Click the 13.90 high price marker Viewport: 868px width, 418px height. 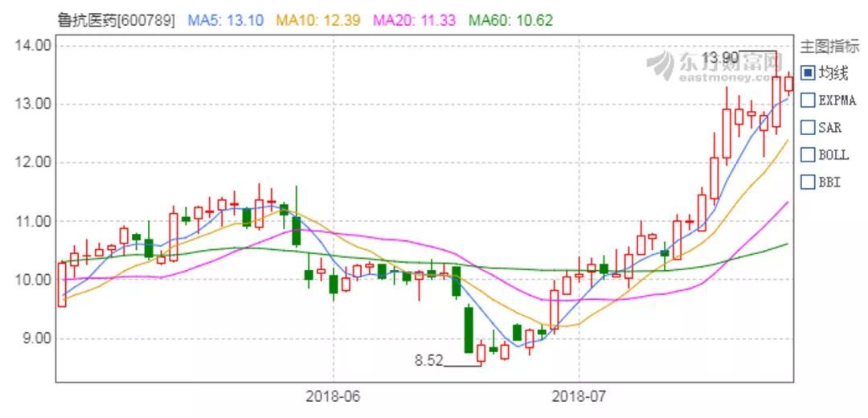(719, 58)
